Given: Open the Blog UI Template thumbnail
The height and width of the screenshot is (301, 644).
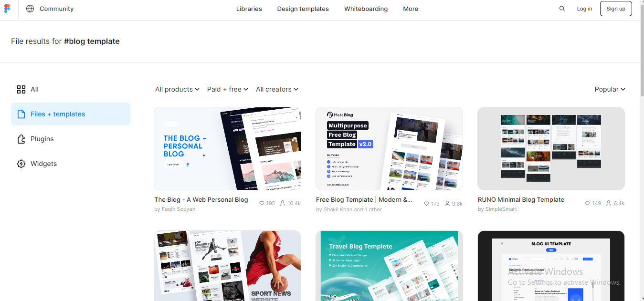Looking at the screenshot, I should [x=551, y=266].
